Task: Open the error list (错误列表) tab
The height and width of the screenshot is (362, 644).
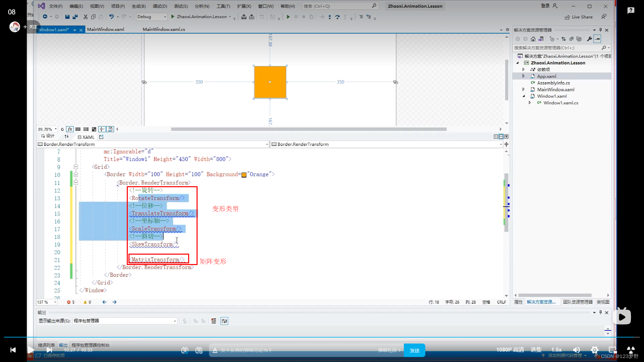Action: [46, 345]
